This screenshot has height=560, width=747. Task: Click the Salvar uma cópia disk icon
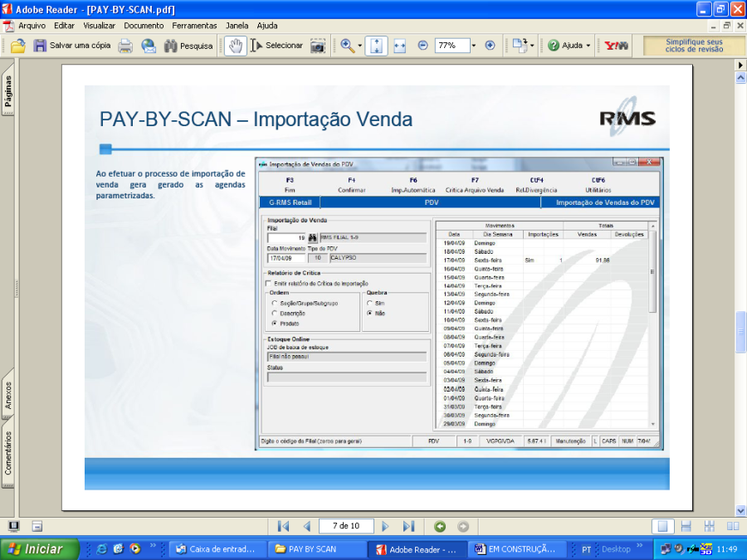(x=40, y=46)
